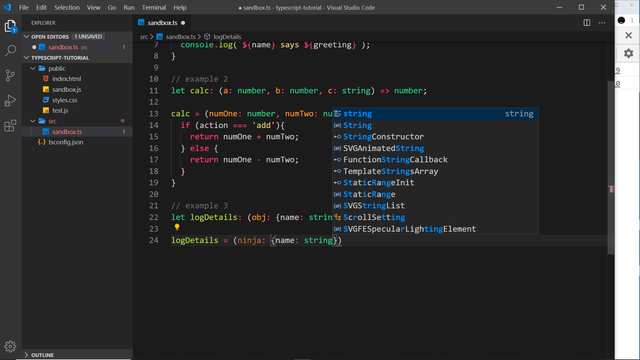640x360 pixels.
Task: Choose lowercase 'string' suggestion
Action: click(435, 114)
